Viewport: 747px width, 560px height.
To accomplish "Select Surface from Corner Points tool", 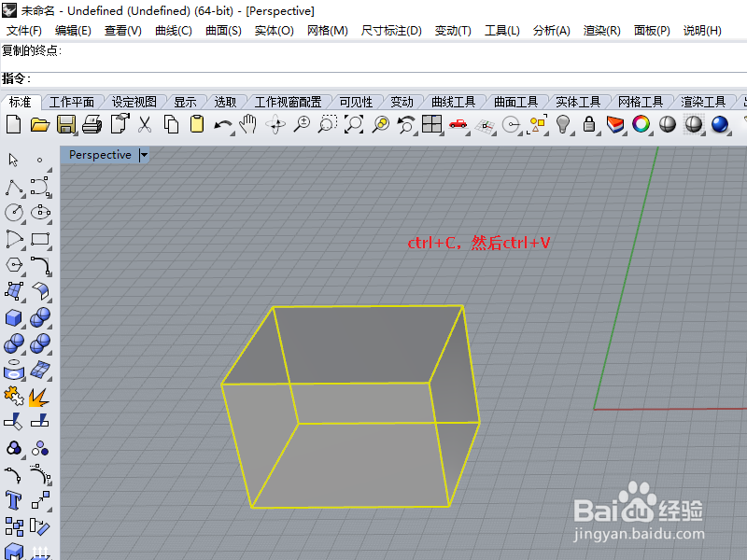I will pos(14,291).
